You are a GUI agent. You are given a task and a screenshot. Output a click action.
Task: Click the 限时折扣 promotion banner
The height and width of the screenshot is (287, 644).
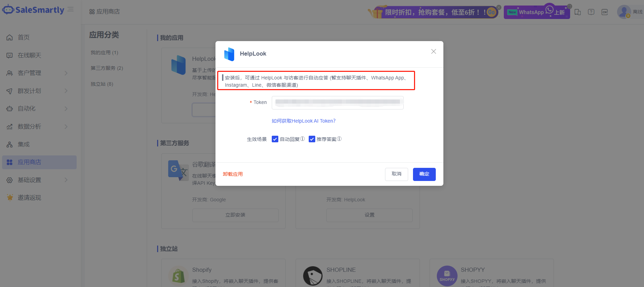(433, 12)
